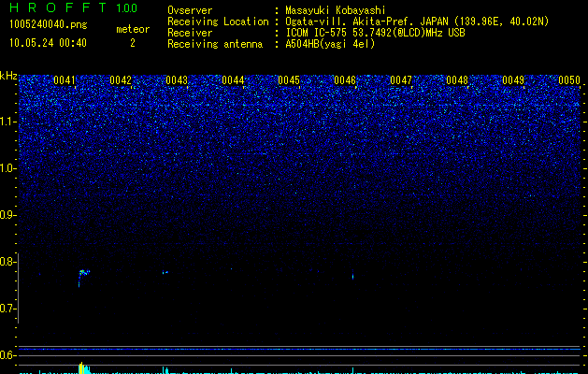
Task: Select the A504HB(yagi 4el) antenna text
Action: click(x=330, y=44)
